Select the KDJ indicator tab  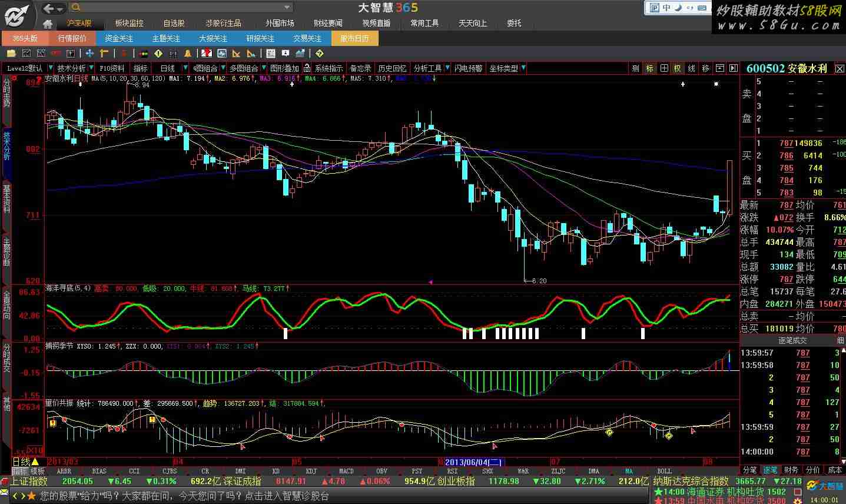311,472
